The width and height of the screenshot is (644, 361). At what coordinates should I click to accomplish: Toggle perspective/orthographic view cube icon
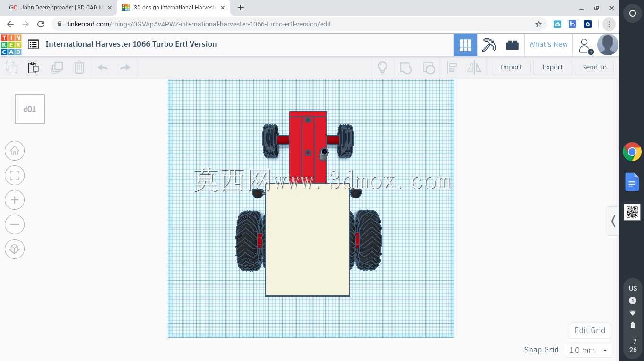[x=15, y=249]
